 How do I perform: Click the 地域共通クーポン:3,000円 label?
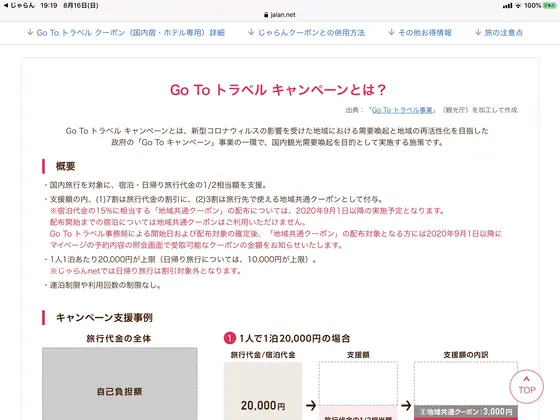pos(466,411)
